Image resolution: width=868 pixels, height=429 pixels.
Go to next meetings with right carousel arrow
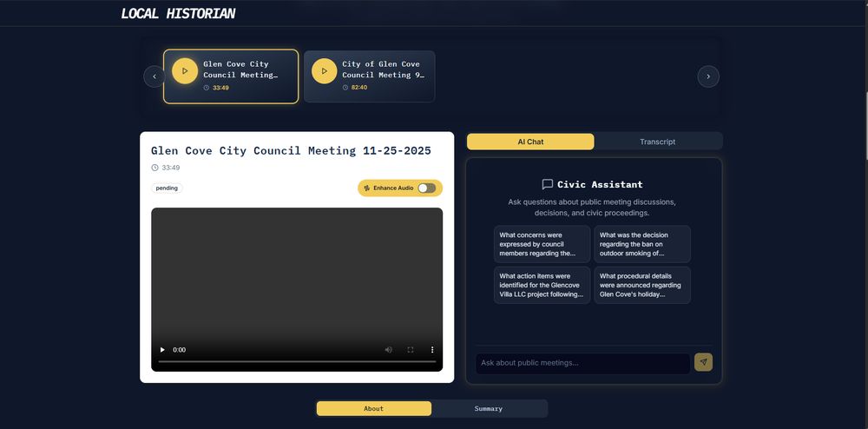(x=708, y=76)
